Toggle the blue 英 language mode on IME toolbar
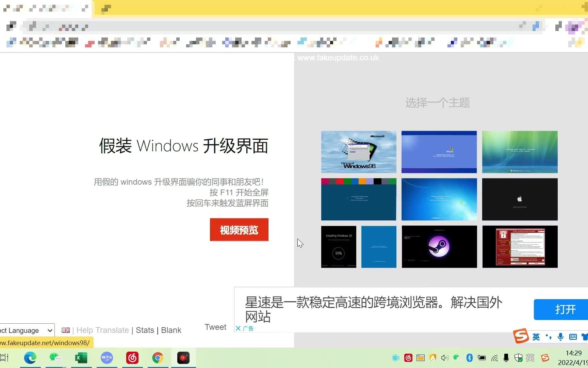The height and width of the screenshot is (368, 588). click(x=536, y=337)
